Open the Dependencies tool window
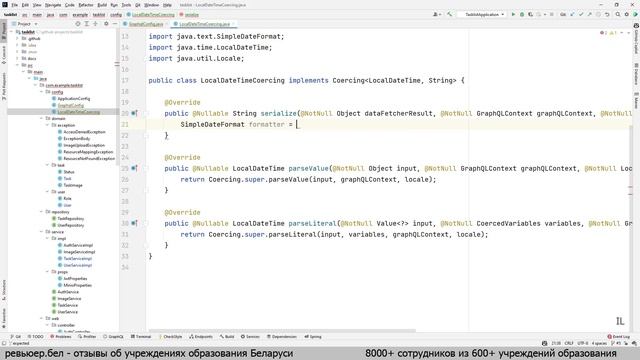Screen dimensions: 640x360 tap(282, 337)
